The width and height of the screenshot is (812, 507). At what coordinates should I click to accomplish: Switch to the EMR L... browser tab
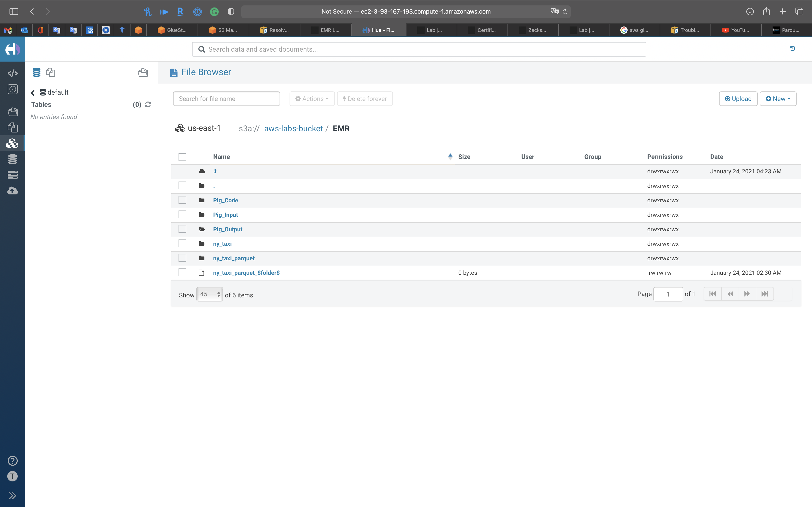click(326, 30)
